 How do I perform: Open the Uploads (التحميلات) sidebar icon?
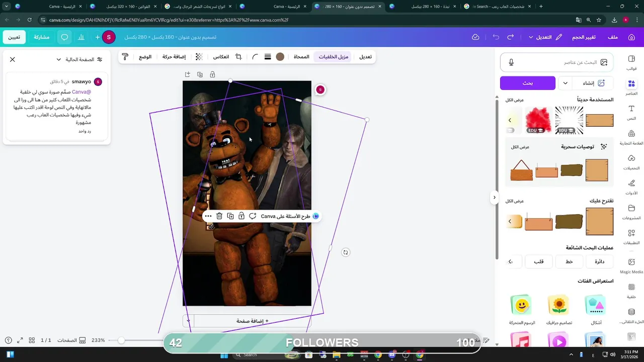coord(631,162)
